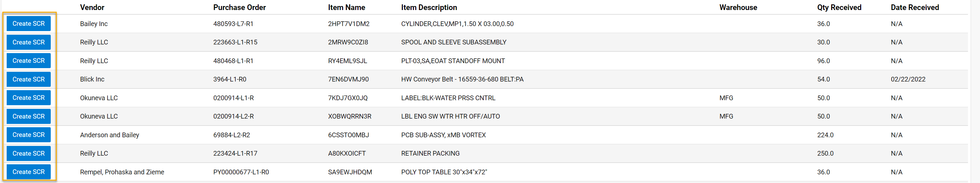This screenshot has height=183, width=980.
Task: Click the HW Conveyor Belt description
Action: click(462, 79)
